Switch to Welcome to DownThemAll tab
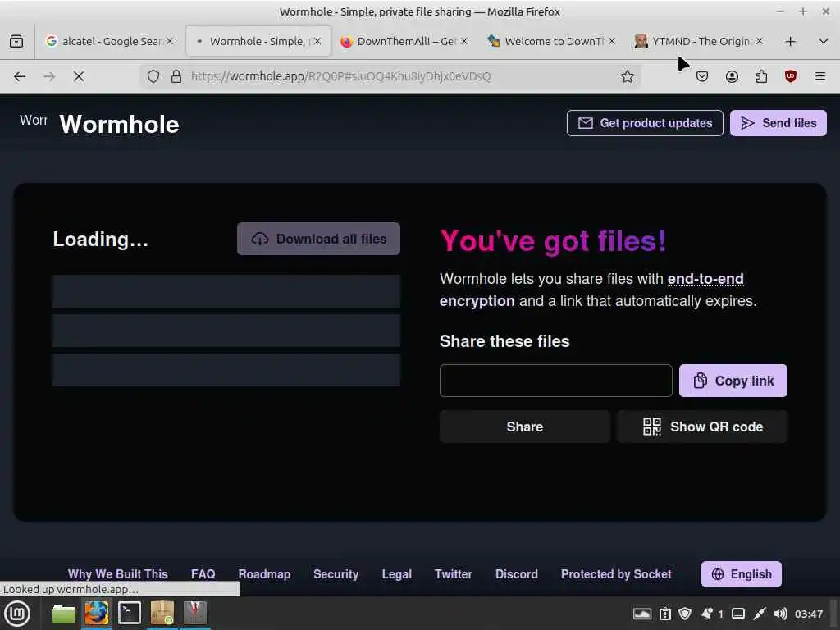Image resolution: width=840 pixels, height=630 pixels. (x=552, y=41)
